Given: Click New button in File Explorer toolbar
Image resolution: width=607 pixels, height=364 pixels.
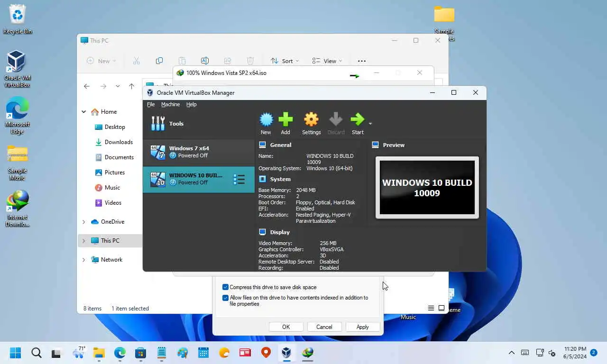Looking at the screenshot, I should [101, 61].
